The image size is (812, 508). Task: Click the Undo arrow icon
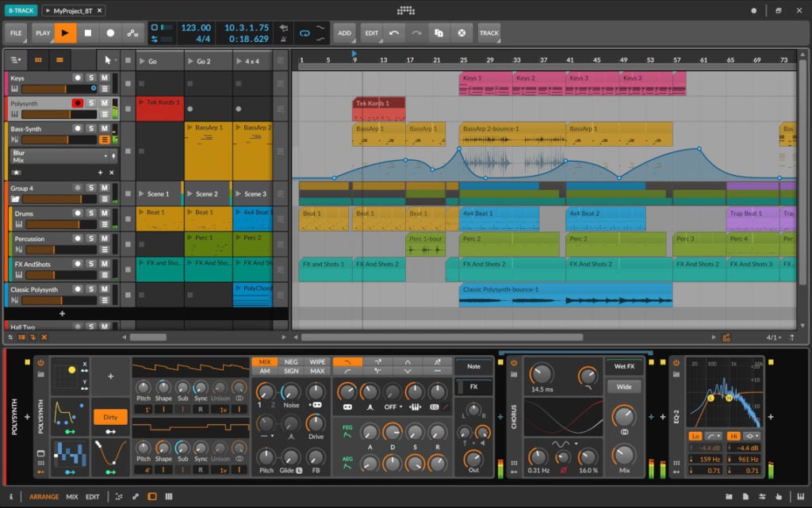(x=394, y=33)
